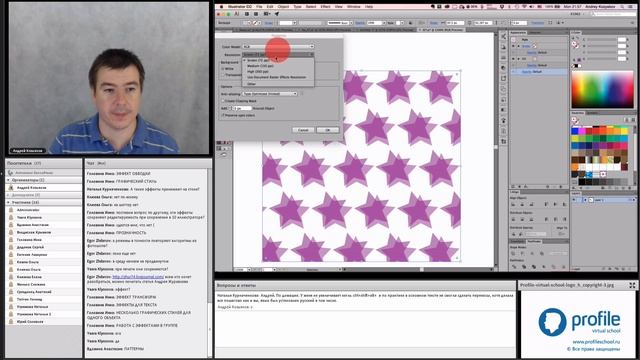Click Exclude shape mode in Pathfinder

[x=542, y=253]
